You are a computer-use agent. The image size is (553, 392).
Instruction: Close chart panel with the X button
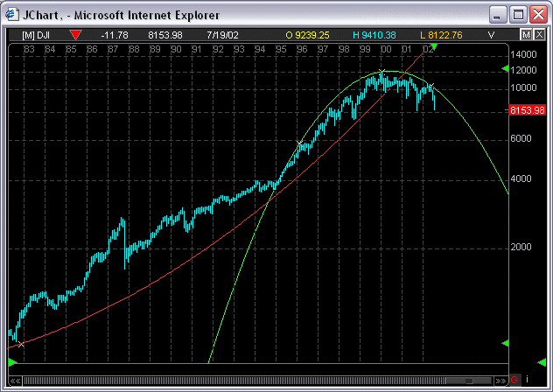coord(538,34)
